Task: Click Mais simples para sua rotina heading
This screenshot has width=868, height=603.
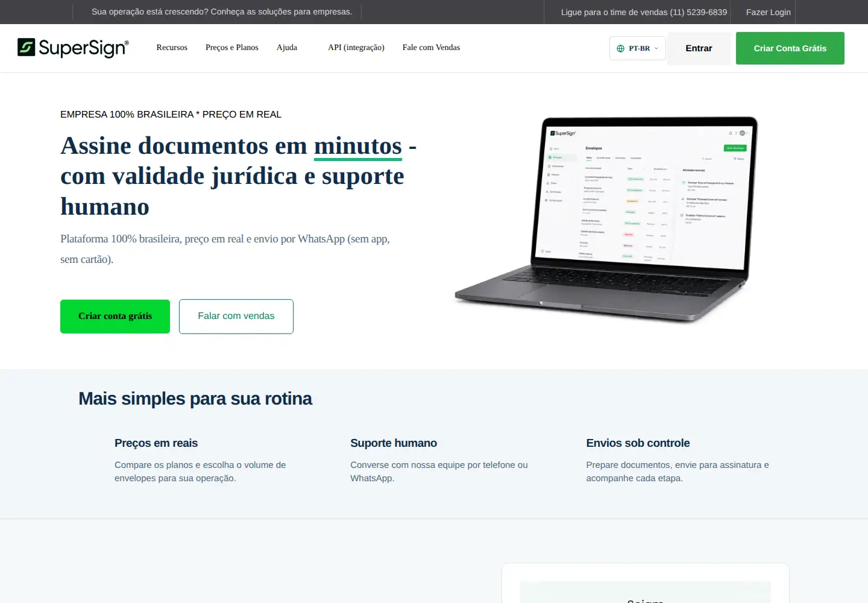Action: coord(195,399)
